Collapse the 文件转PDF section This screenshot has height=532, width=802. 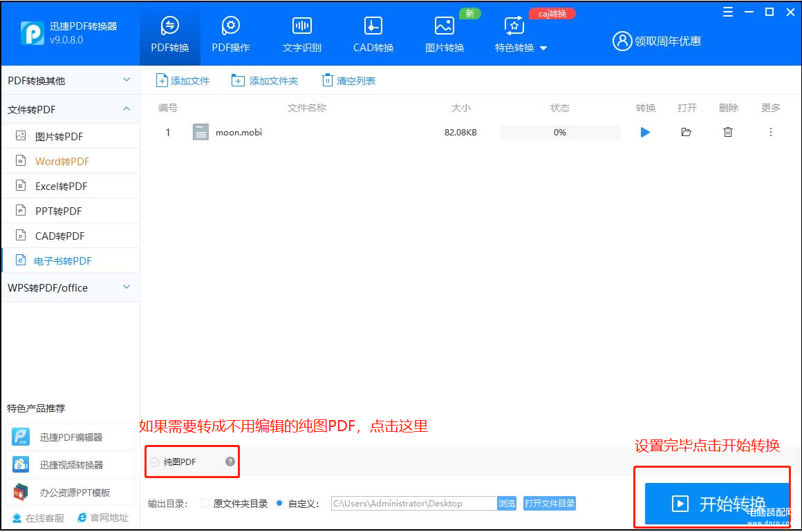click(x=71, y=109)
